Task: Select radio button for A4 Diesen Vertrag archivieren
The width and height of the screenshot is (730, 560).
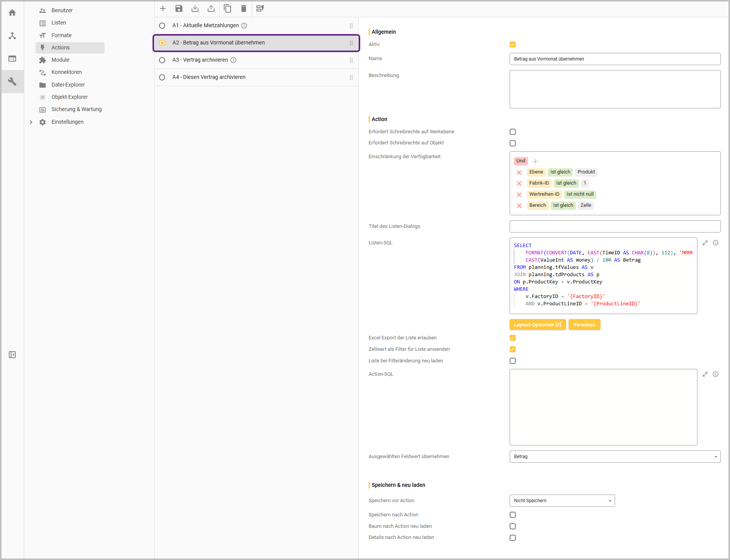Action: (162, 77)
